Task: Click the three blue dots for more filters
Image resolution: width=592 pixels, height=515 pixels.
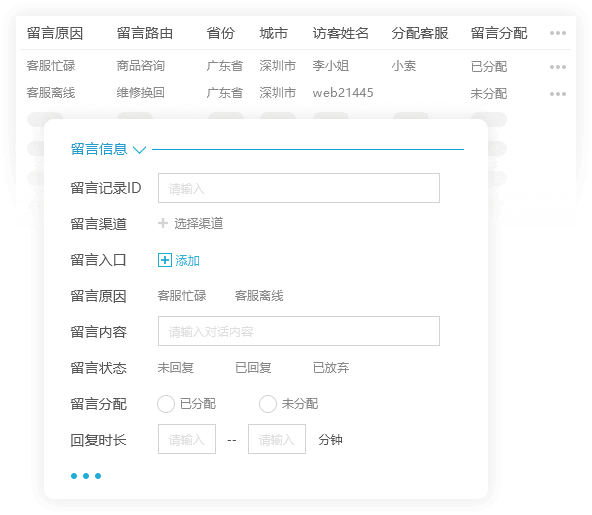Action: (x=86, y=476)
